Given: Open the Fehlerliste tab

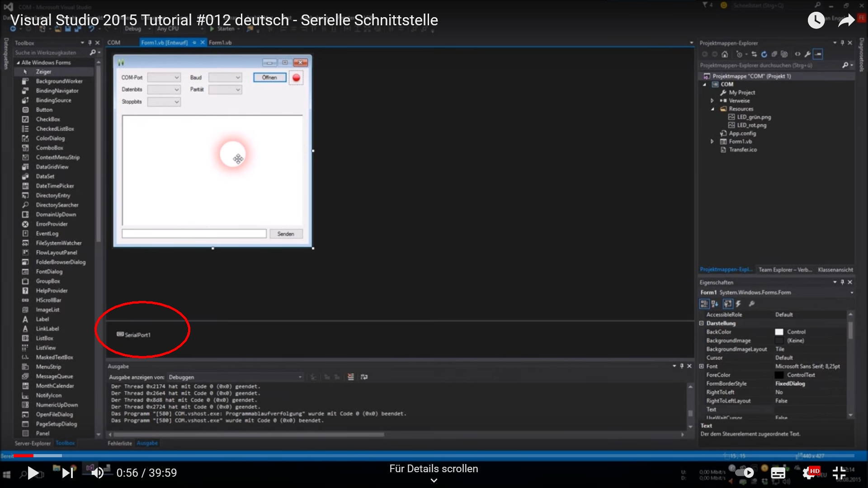Looking at the screenshot, I should click(120, 443).
